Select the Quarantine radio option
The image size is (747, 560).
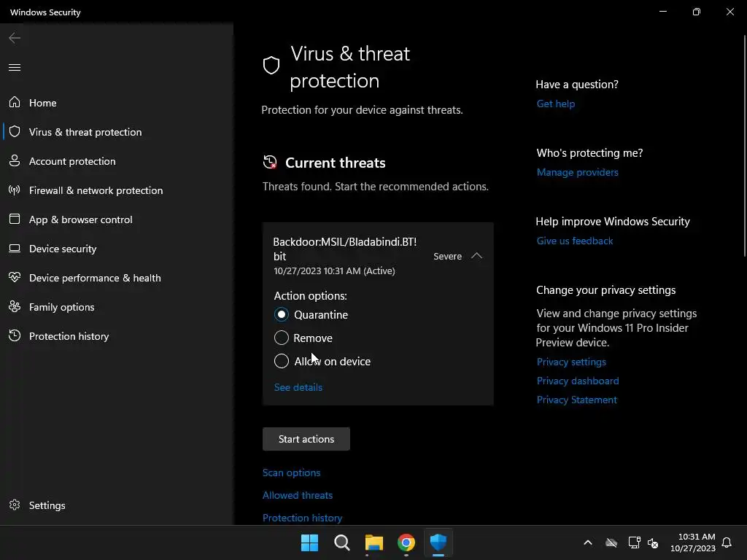coord(282,314)
